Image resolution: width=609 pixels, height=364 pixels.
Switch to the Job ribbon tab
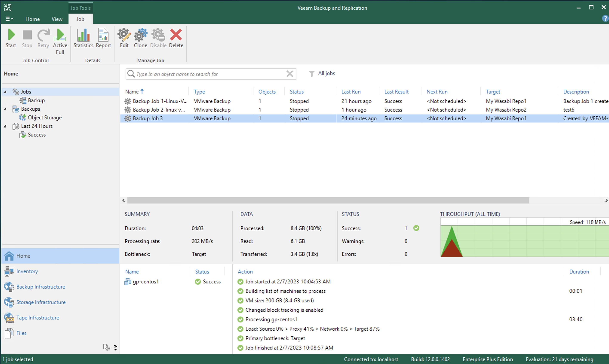point(80,19)
